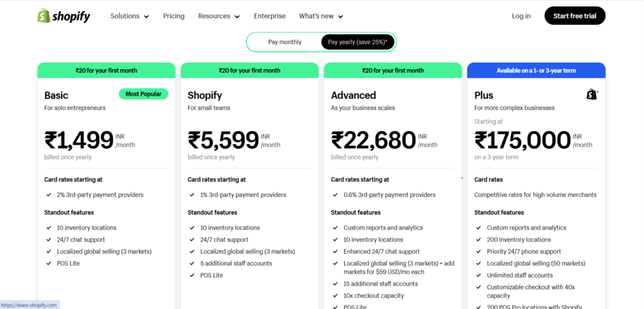
Task: Click the Most Popular badge on Basic
Action: click(143, 94)
